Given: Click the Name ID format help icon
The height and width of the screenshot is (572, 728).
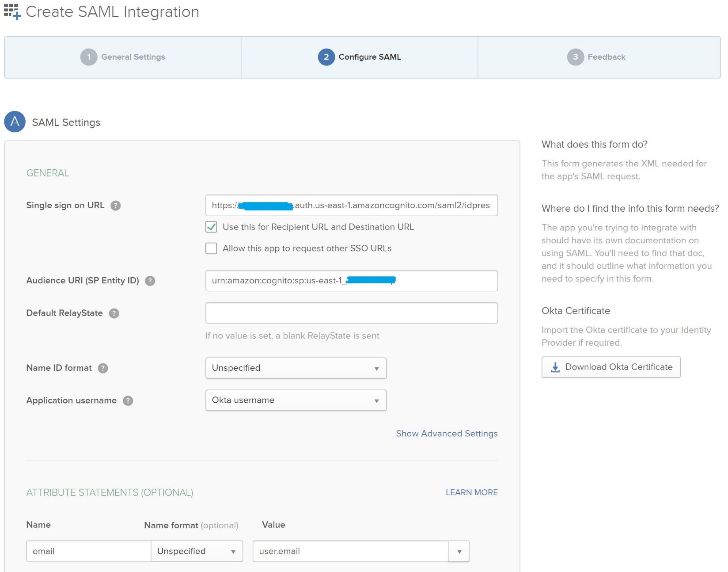Looking at the screenshot, I should tap(103, 368).
